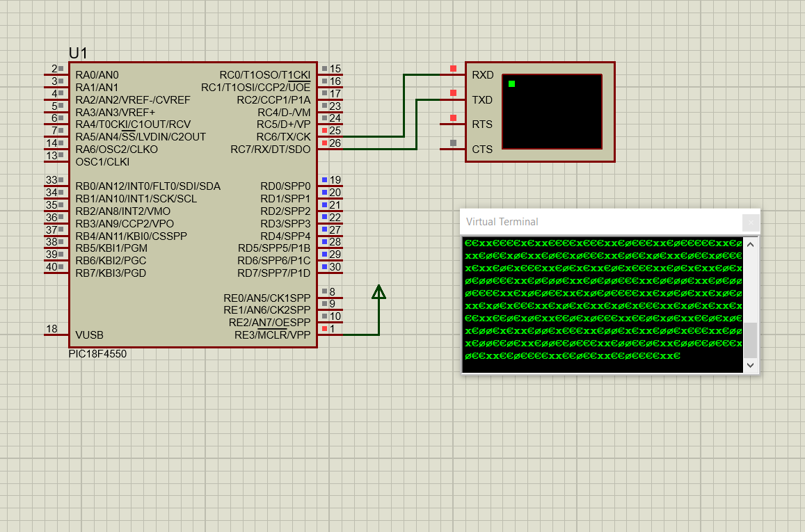Click the RC6/TX/CK pin label
This screenshot has width=805, height=532.
pos(283,137)
